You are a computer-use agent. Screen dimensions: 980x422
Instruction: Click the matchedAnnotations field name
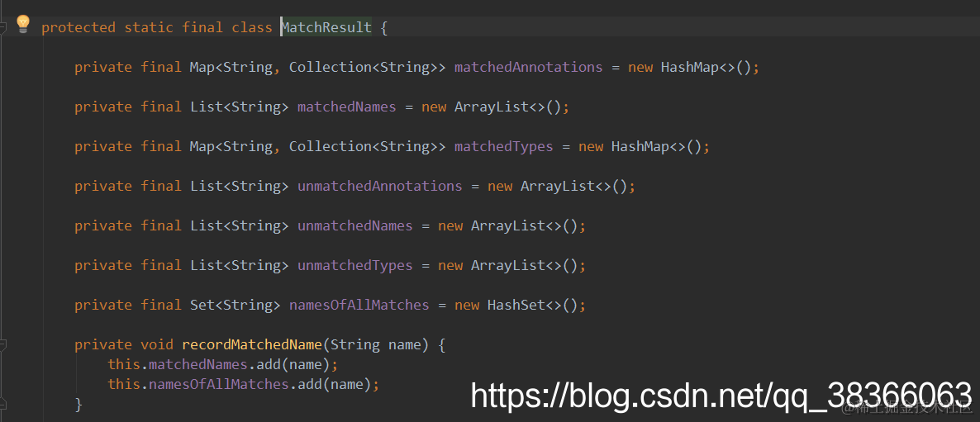pyautogui.click(x=529, y=67)
